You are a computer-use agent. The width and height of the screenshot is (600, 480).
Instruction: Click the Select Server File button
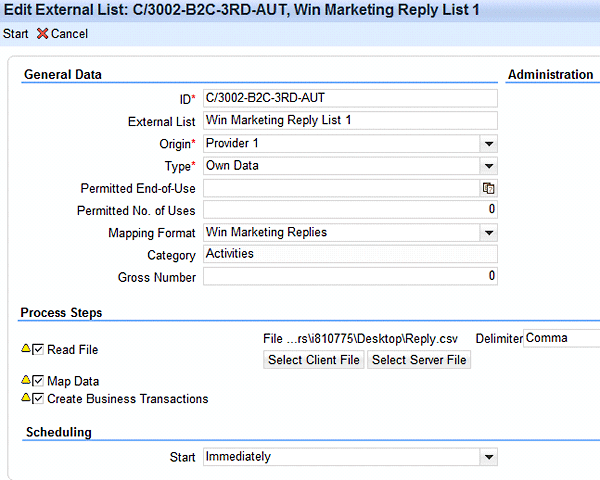tap(419, 360)
